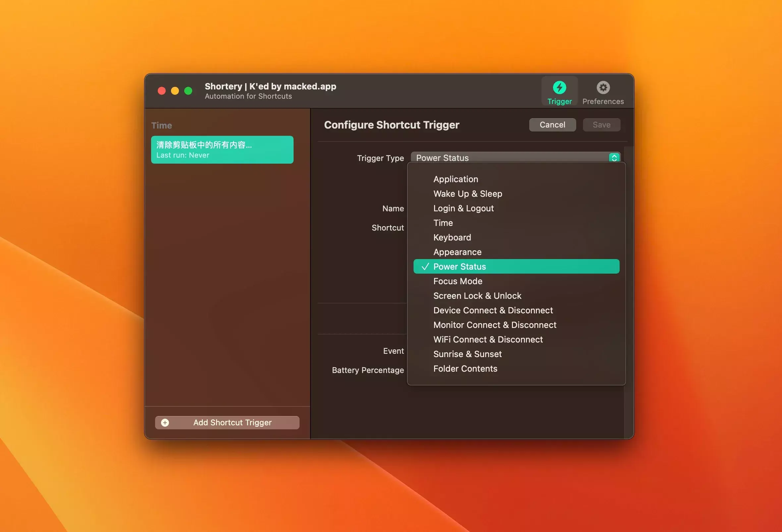The image size is (782, 532).
Task: Pick the Time trigger type
Action: (443, 223)
